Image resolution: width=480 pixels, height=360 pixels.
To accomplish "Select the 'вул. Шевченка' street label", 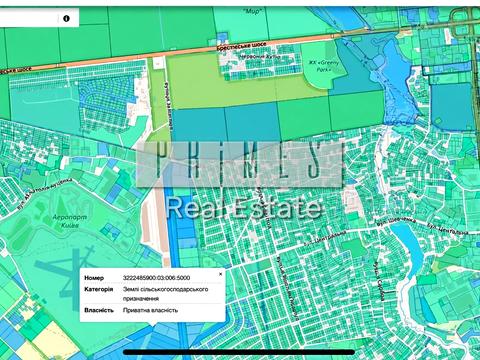I will (x=396, y=222).
